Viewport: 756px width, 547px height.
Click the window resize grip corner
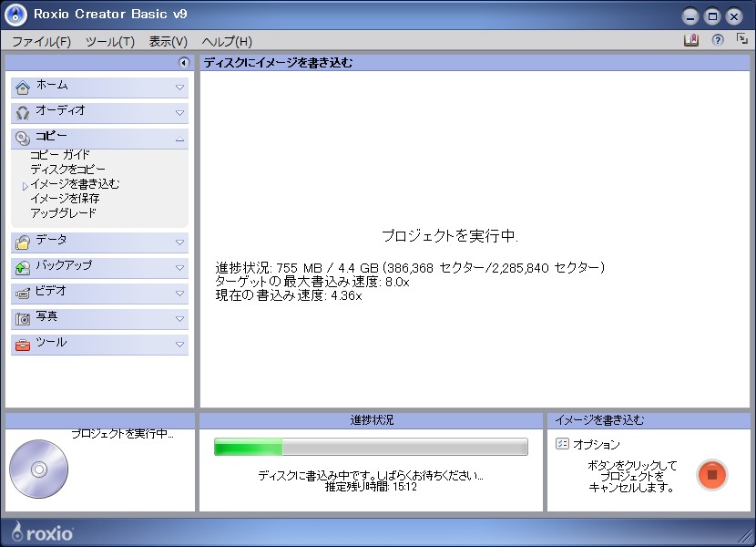(746, 535)
